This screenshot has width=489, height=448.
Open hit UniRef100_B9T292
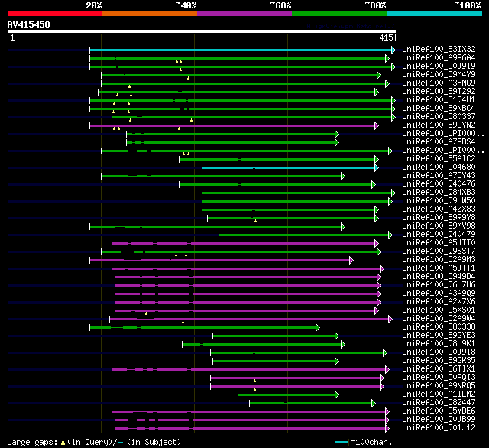[439, 92]
